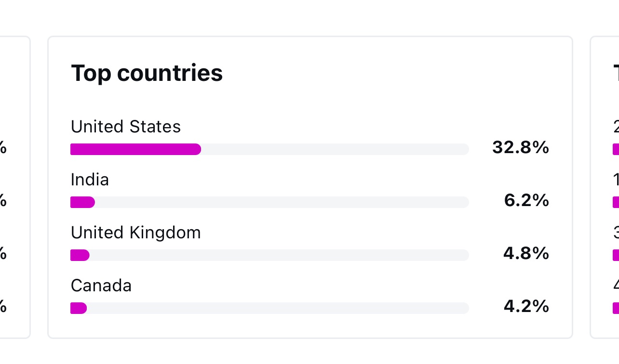Click the partially visible card left of Top countries
Screen dimensions: 619x364
click(15, 187)
